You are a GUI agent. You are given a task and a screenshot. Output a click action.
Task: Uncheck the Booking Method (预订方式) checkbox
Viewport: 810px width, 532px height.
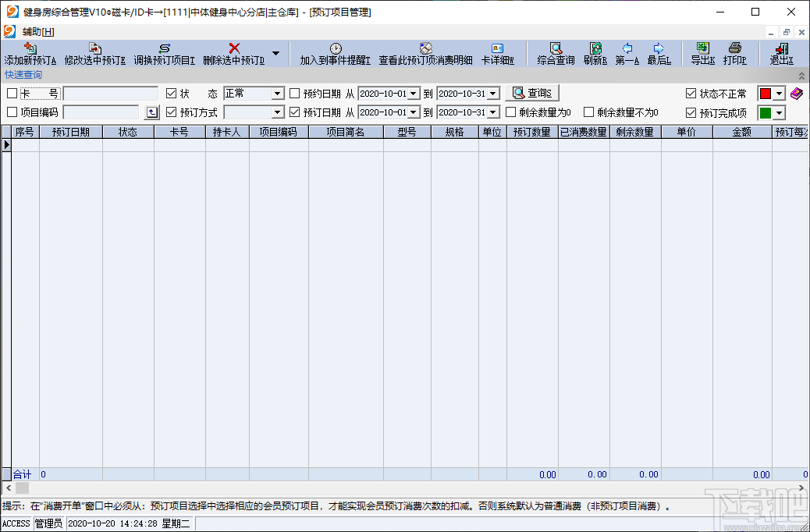click(171, 112)
